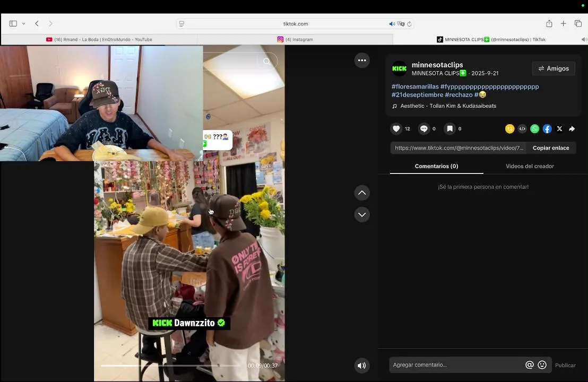Open Aesthetic - Tollan Kim sound link
The height and width of the screenshot is (382, 588).
tap(448, 106)
